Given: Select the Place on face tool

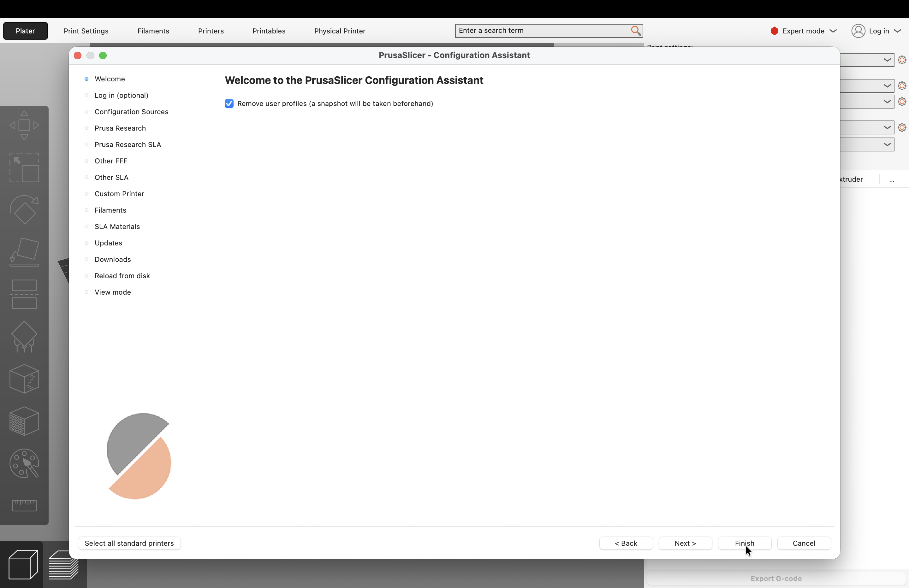Looking at the screenshot, I should click(x=24, y=252).
